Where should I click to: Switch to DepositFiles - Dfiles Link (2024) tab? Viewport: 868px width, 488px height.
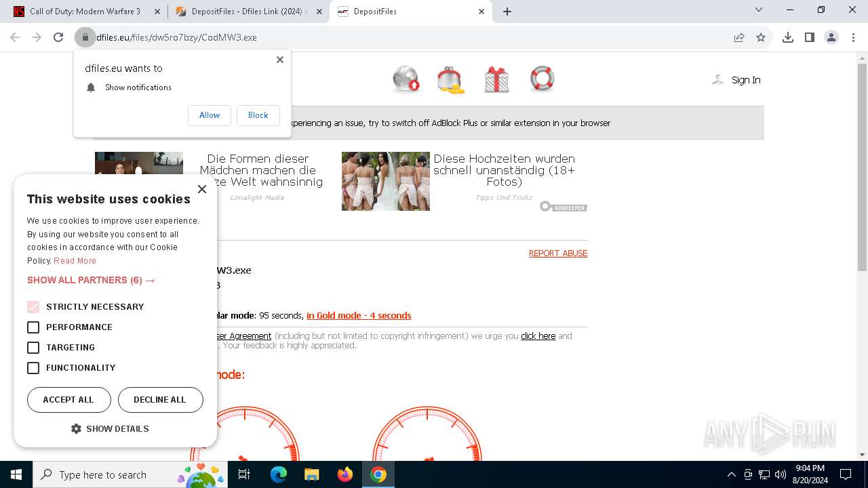point(248,12)
